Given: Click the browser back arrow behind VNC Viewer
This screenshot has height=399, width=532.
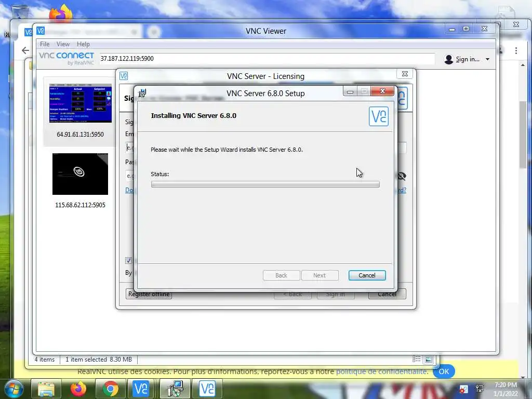Looking at the screenshot, I should tap(25, 50).
